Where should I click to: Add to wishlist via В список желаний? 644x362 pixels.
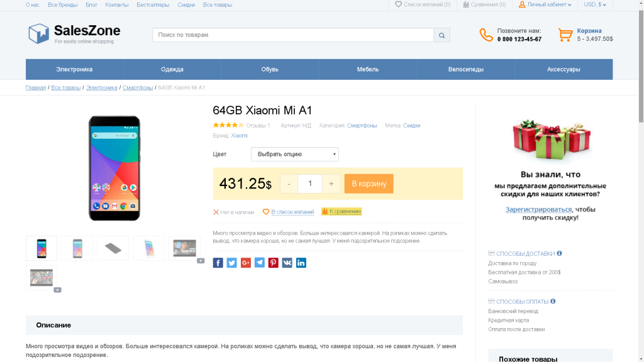292,212
